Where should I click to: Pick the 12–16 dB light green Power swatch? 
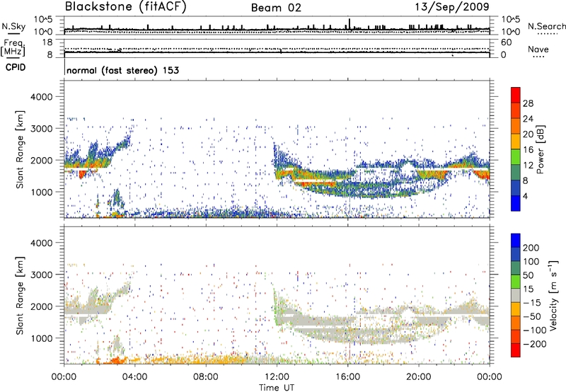click(516, 157)
